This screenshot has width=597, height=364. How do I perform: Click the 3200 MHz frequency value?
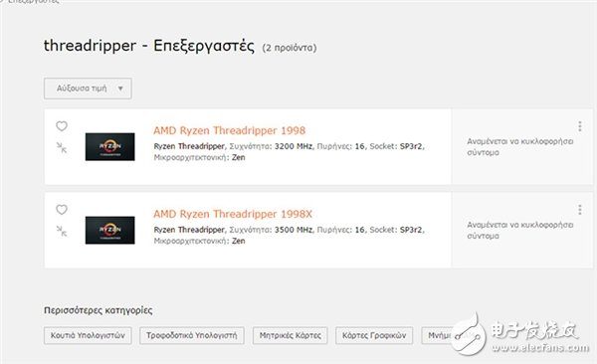[294, 146]
